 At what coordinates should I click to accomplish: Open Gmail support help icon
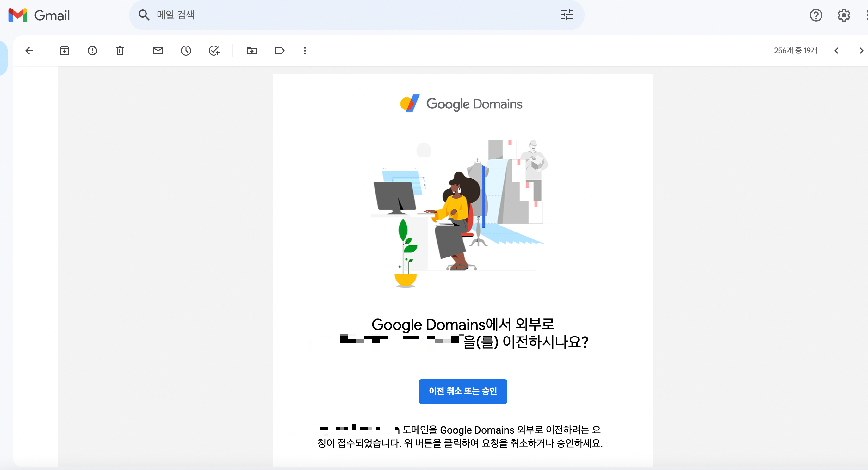[816, 15]
